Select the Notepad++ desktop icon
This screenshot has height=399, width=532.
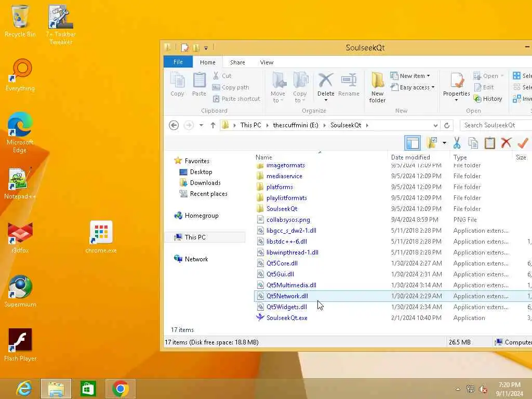[20, 183]
